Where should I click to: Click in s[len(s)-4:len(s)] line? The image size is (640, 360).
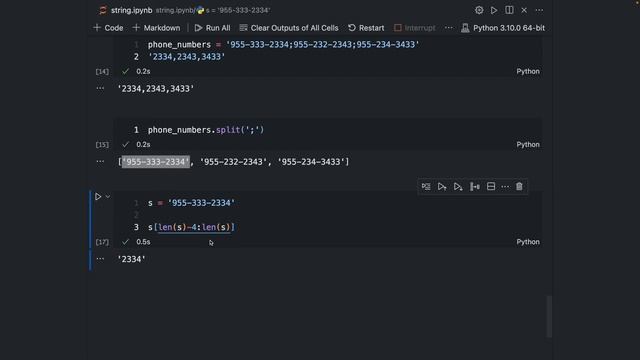191,227
